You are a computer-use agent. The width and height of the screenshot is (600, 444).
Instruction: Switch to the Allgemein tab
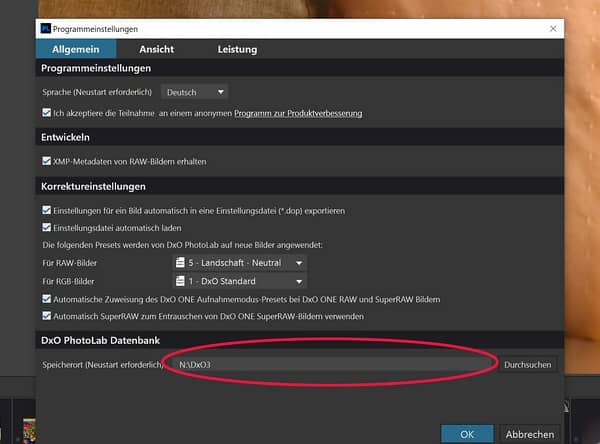[76, 49]
